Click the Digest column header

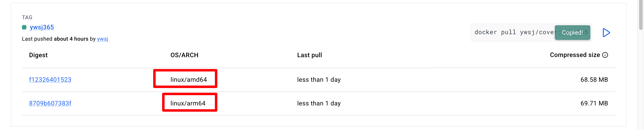pos(38,55)
